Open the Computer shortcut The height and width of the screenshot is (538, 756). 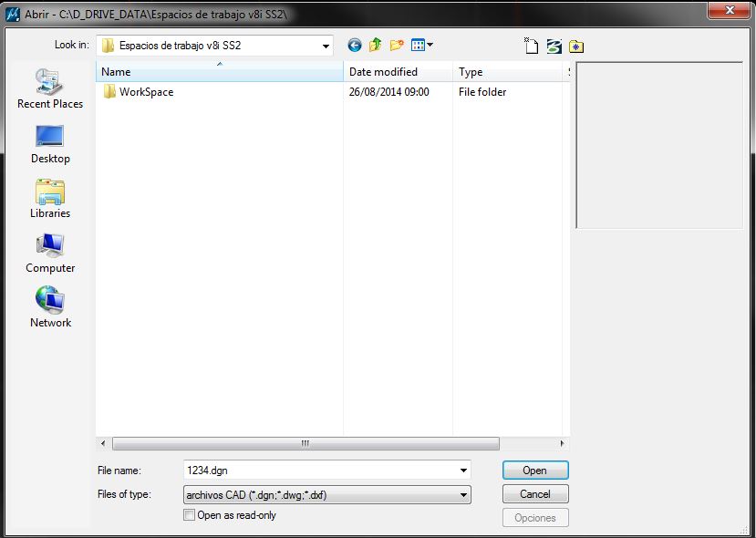coord(50,253)
